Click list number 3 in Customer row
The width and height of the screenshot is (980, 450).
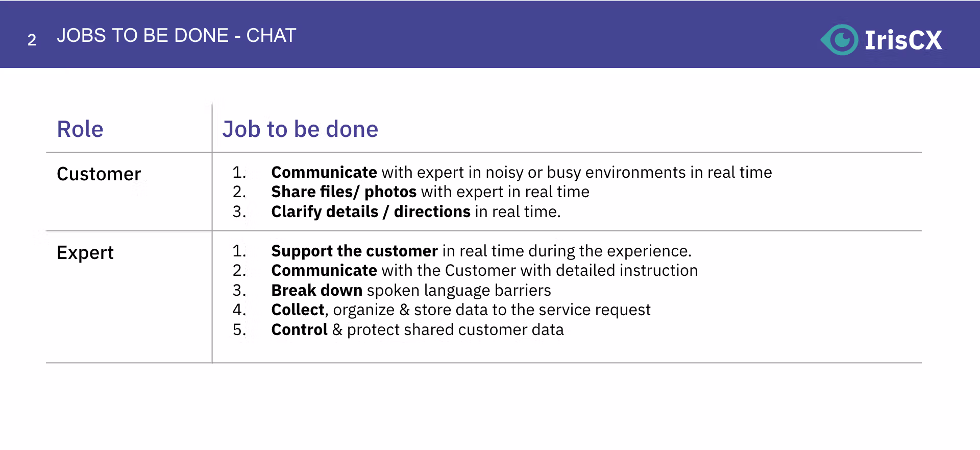(239, 211)
